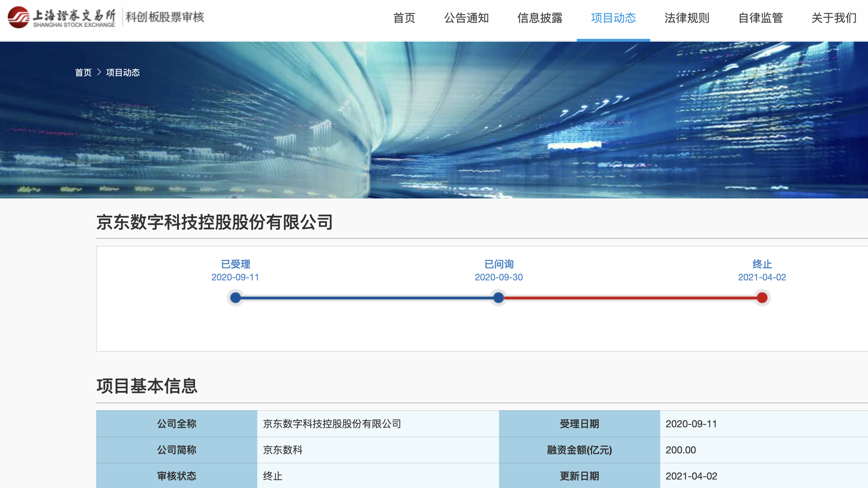Click the 已问询 stage label
Viewport: 868px width, 488px height.
pyautogui.click(x=498, y=264)
